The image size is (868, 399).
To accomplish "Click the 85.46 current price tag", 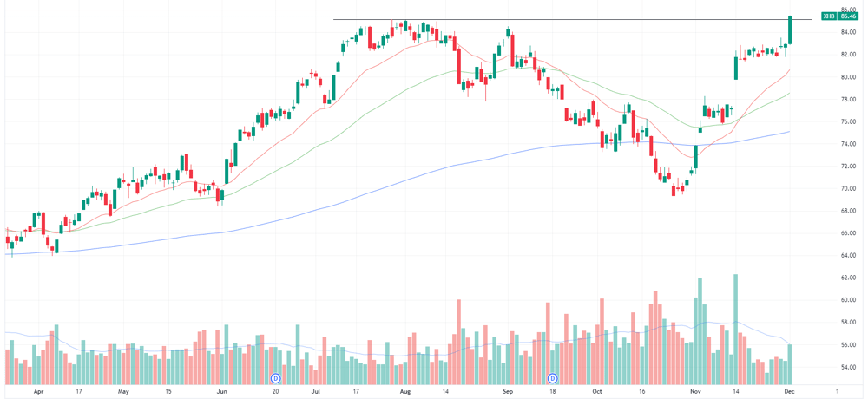I will (847, 16).
